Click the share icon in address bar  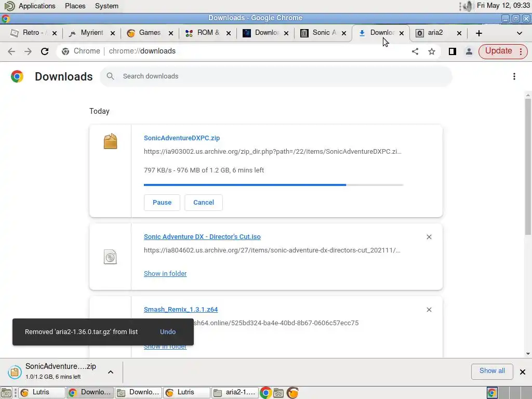click(x=415, y=51)
